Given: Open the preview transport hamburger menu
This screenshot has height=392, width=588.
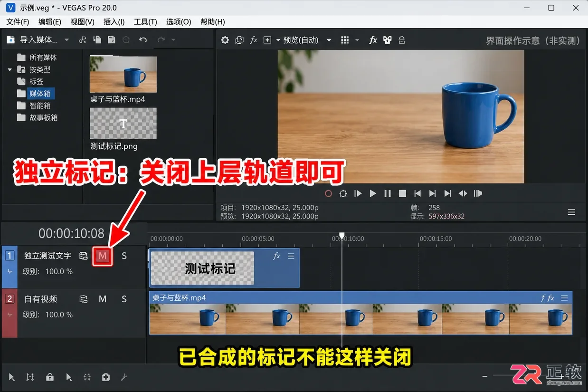Looking at the screenshot, I should (571, 212).
